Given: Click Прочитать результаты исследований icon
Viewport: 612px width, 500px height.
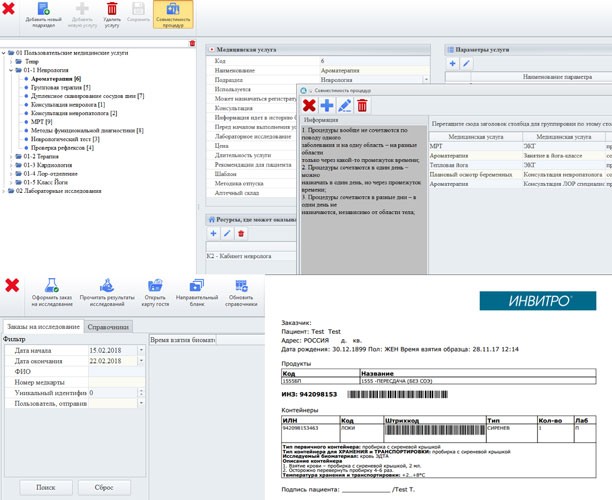Looking at the screenshot, I should pos(106,290).
